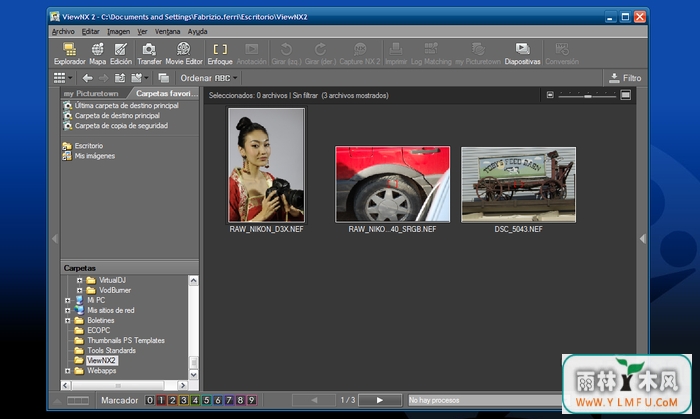Screen dimensions: 700x419
Task: Open Movie Editor
Action: coord(183,54)
